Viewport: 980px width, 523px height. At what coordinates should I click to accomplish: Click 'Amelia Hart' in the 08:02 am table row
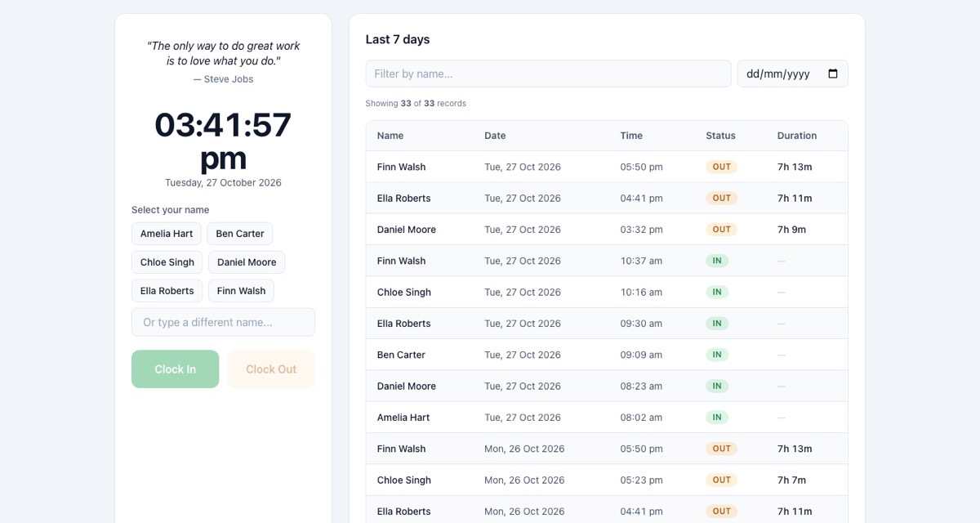click(403, 418)
